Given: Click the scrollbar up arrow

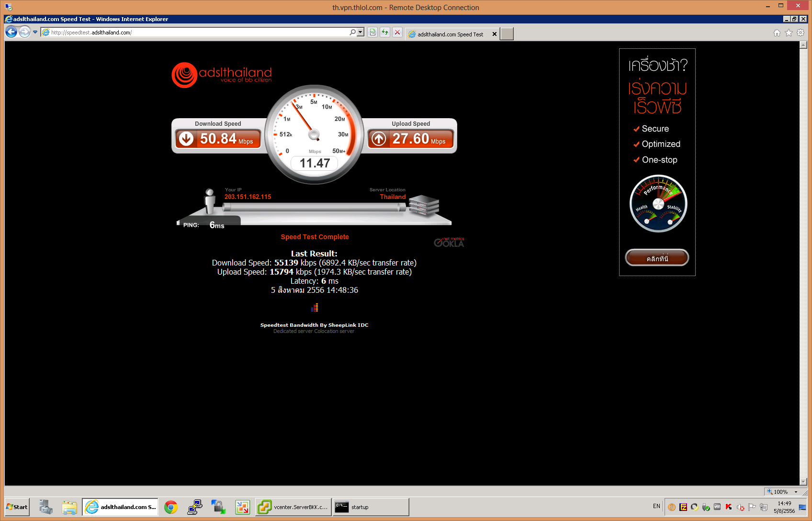Looking at the screenshot, I should [803, 45].
